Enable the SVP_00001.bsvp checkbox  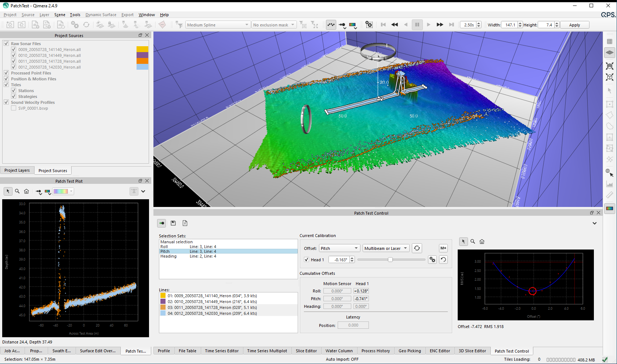pos(14,108)
